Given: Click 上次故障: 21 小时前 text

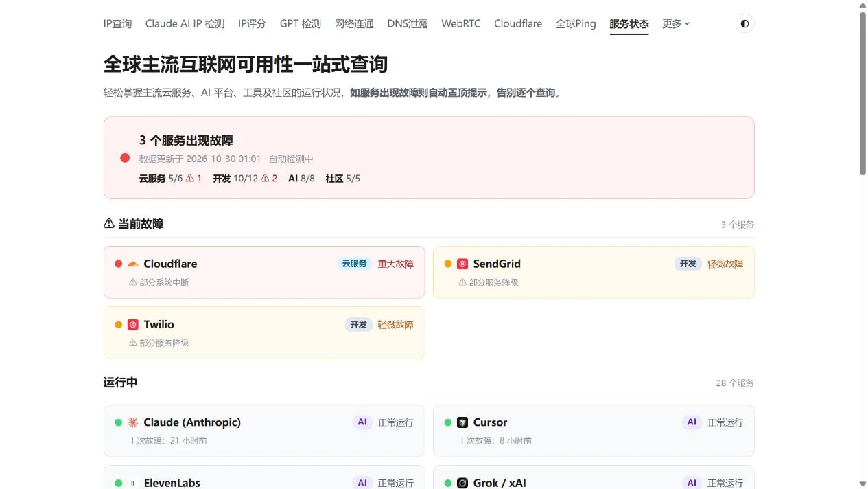Looking at the screenshot, I should pos(168,441).
